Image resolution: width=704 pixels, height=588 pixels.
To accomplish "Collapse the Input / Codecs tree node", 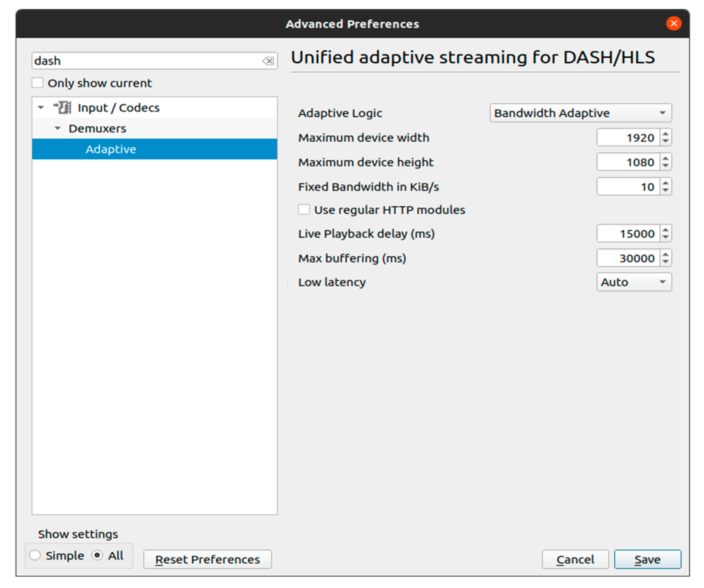I will pos(41,107).
